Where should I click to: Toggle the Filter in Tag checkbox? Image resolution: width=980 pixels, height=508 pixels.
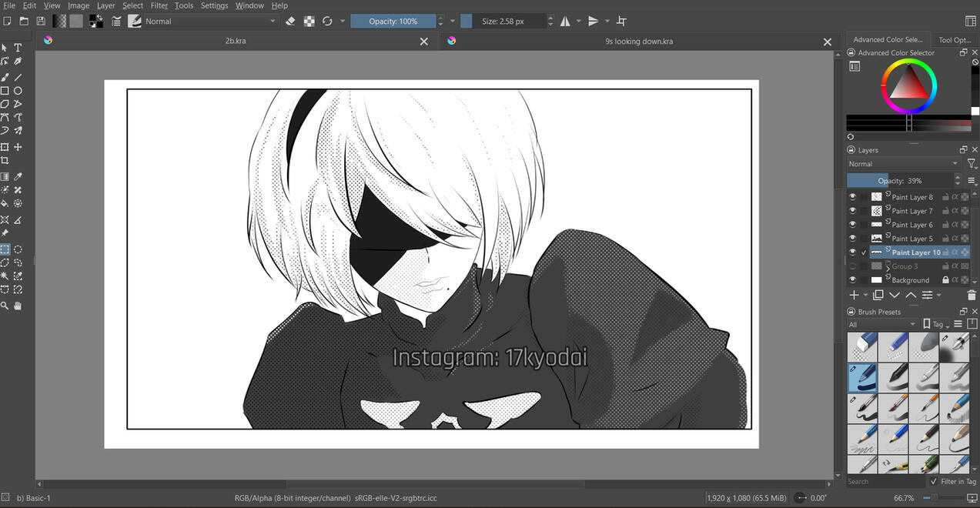click(934, 482)
